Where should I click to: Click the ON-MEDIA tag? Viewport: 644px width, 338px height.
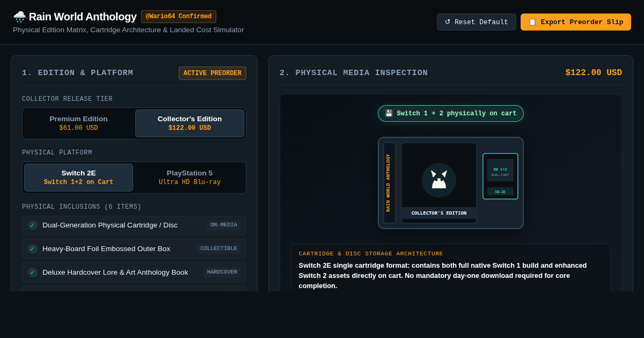[x=224, y=225]
